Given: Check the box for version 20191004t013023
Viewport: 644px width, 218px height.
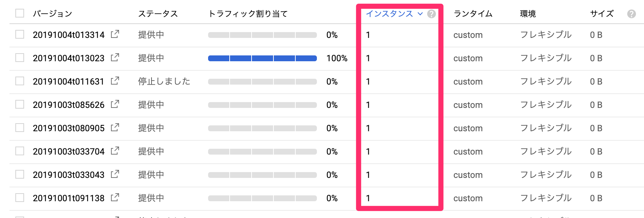Looking at the screenshot, I should 20,58.
